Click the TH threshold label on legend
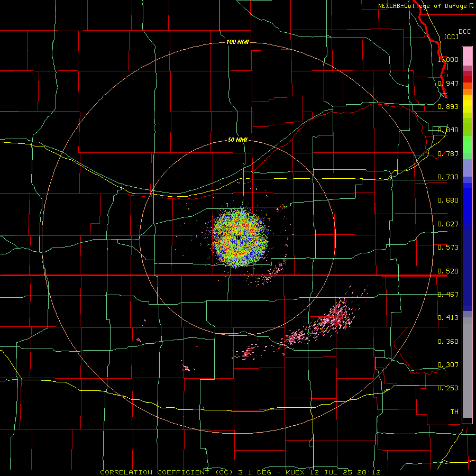The image size is (476, 476). click(x=454, y=412)
